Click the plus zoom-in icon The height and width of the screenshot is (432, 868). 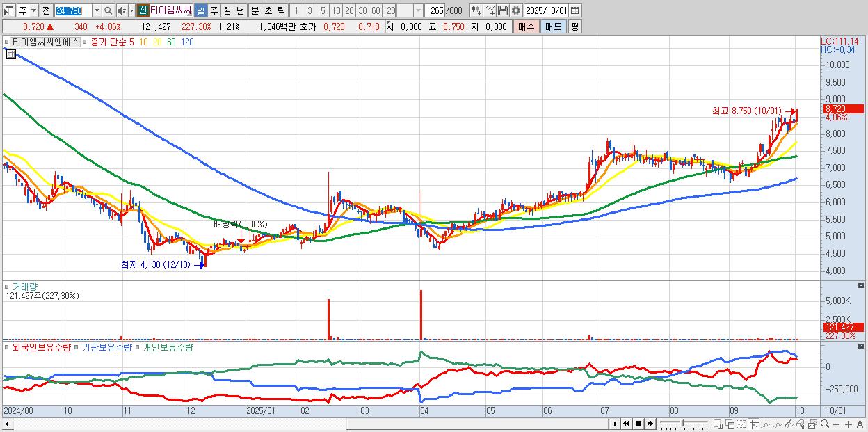[x=849, y=424]
